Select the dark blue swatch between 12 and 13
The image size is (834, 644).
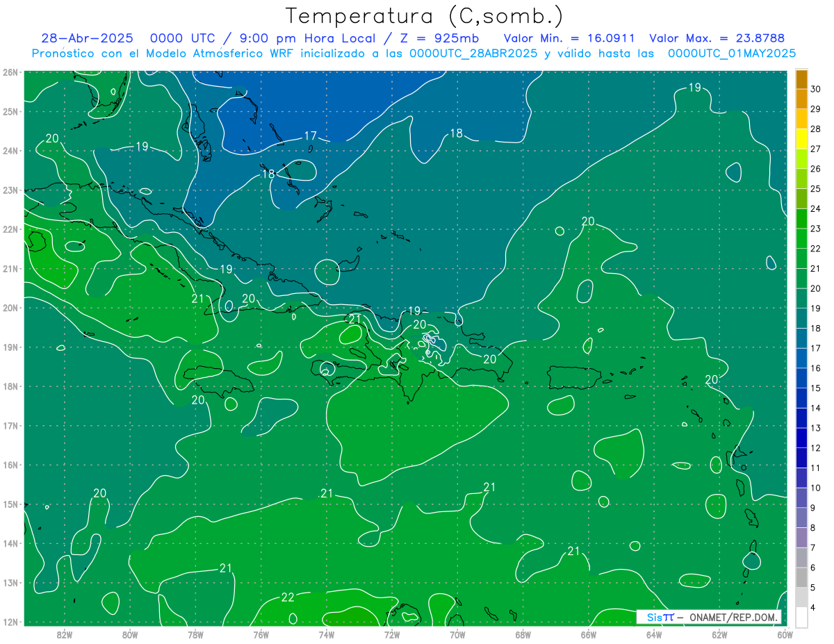(801, 438)
